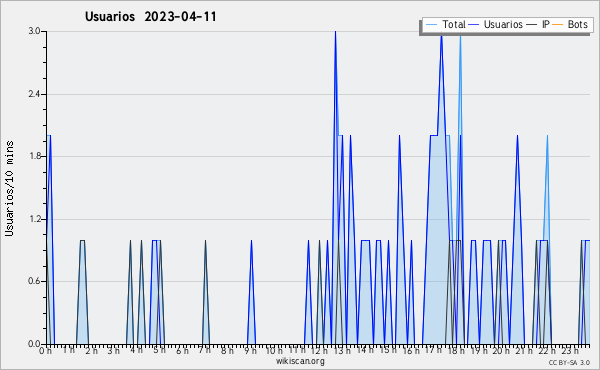The width and height of the screenshot is (600, 370).
Task: Click the '21 h' x-axis label
Action: coord(524,350)
